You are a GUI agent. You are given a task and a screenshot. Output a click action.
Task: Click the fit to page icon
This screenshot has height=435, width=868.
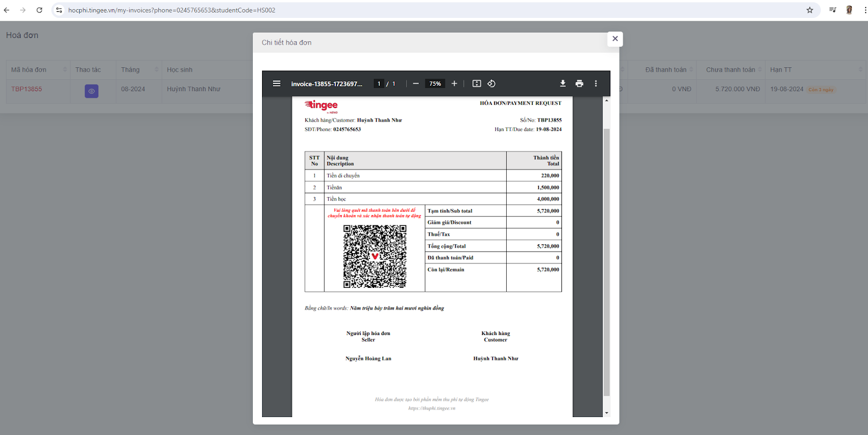coord(476,84)
